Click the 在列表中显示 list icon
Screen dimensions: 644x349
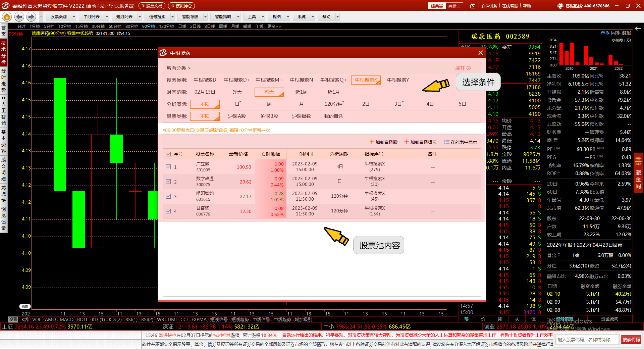[x=446, y=142]
